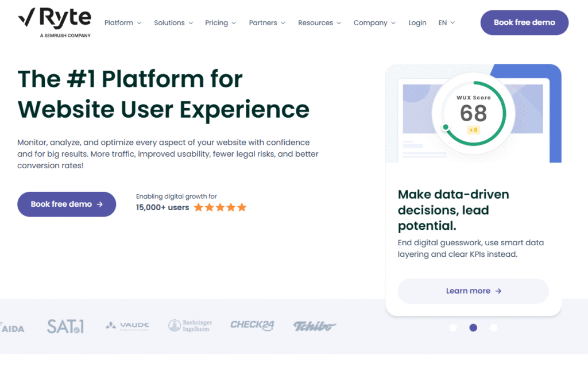Click the five-star rating

coord(220,207)
